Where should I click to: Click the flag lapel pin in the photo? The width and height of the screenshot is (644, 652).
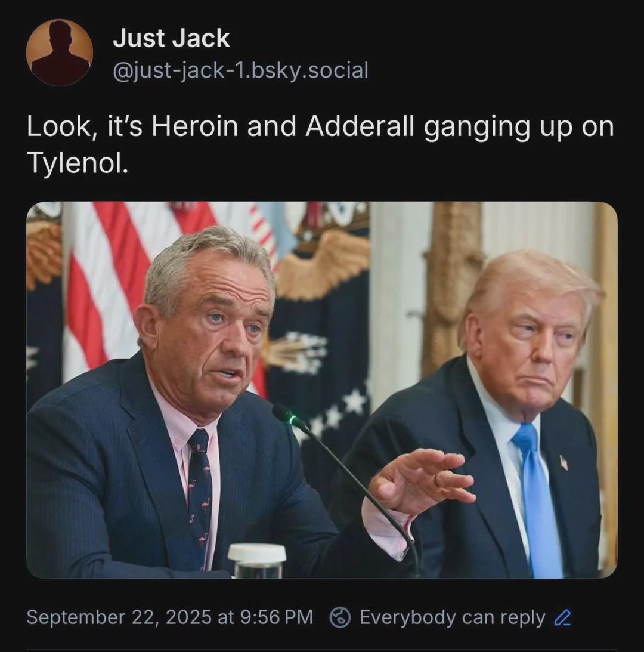click(x=563, y=462)
